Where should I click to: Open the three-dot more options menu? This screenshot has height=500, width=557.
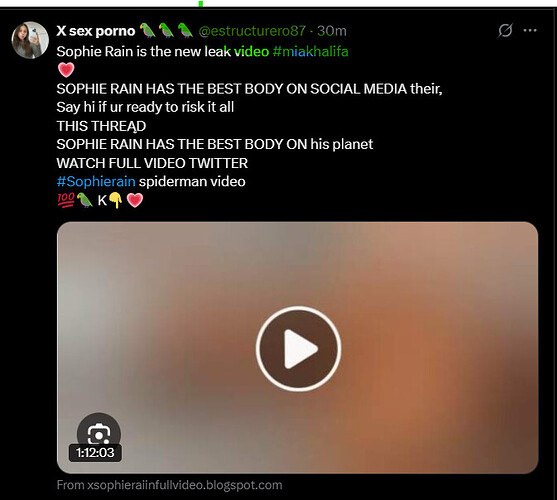tap(530, 31)
